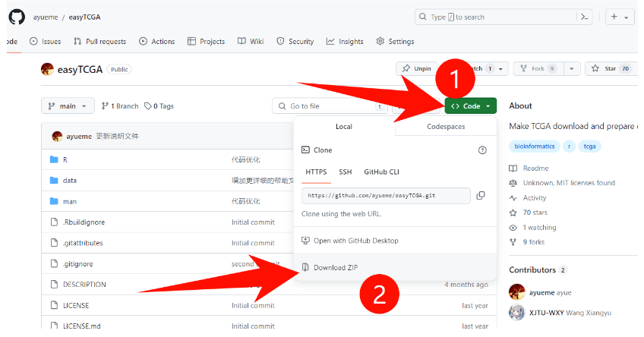Click the bioinformatics topic tag
The height and width of the screenshot is (337, 644).
click(535, 146)
